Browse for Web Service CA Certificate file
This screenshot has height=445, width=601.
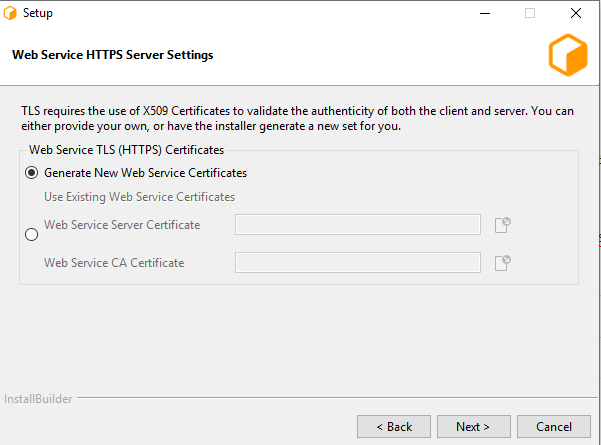tap(503, 263)
